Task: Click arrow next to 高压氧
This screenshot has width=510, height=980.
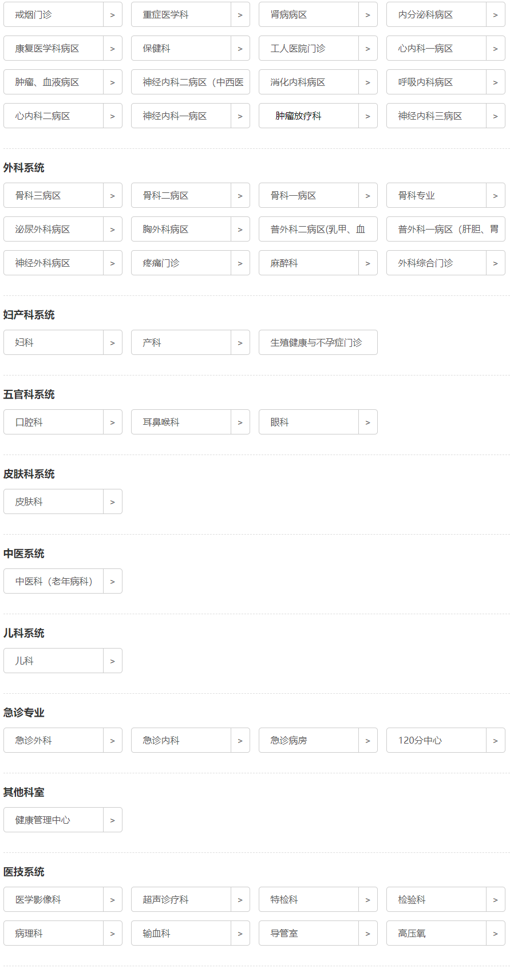Action: point(495,934)
